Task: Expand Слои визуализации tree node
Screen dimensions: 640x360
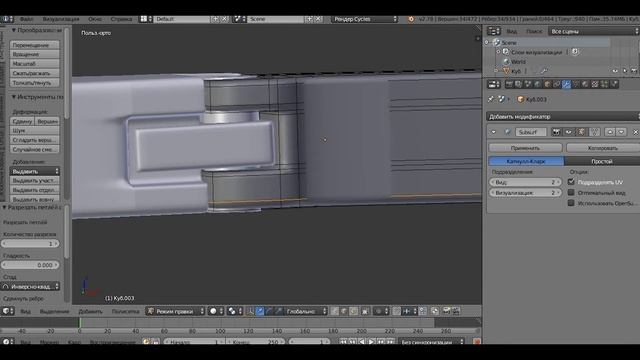Action: 498,52
